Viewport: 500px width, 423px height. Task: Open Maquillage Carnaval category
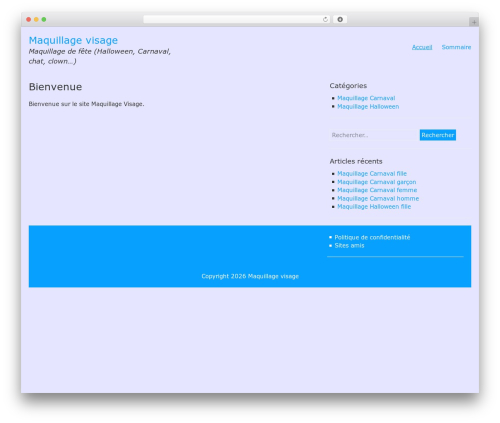point(366,98)
